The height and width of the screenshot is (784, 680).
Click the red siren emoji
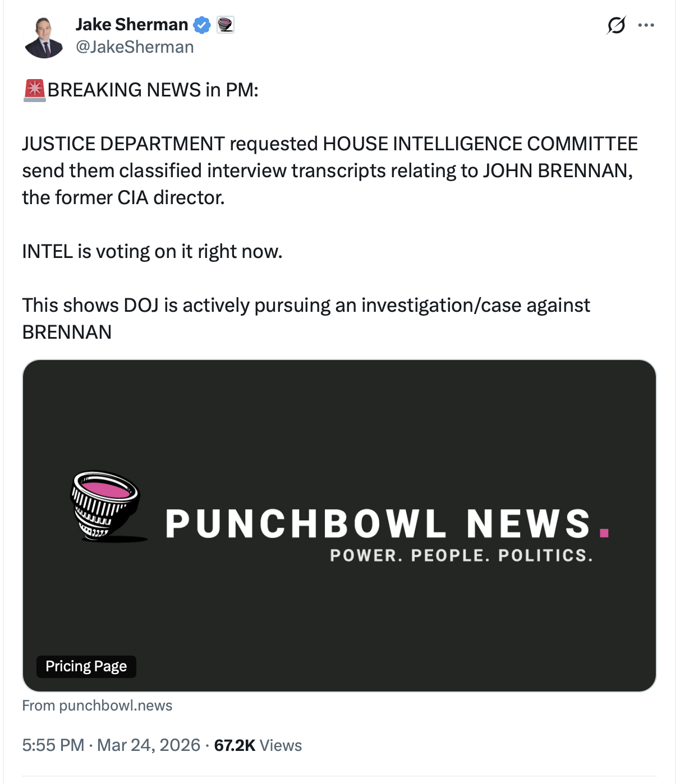tap(34, 90)
